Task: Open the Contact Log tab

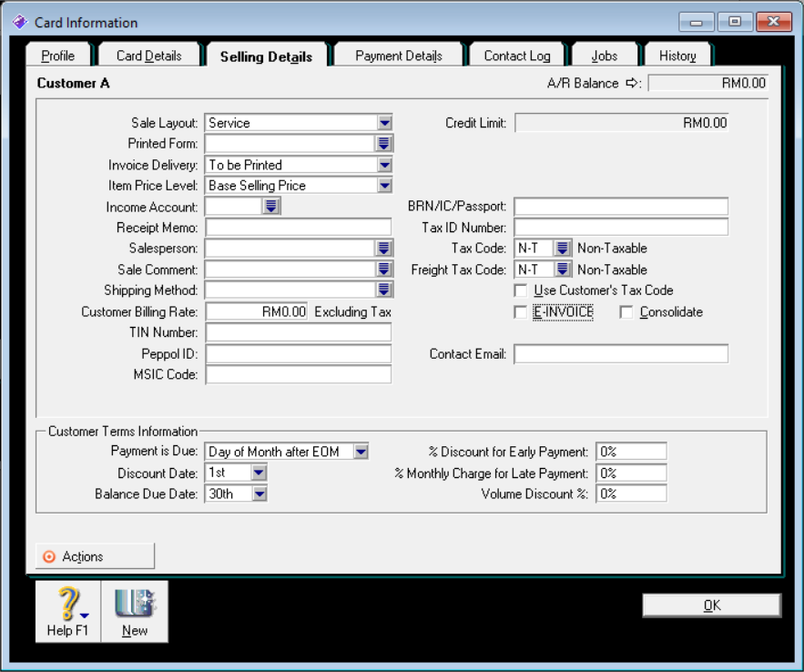Action: pos(516,56)
